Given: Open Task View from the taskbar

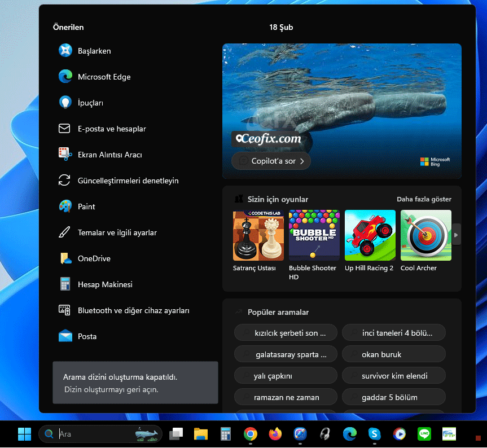Looking at the screenshot, I should point(176,434).
